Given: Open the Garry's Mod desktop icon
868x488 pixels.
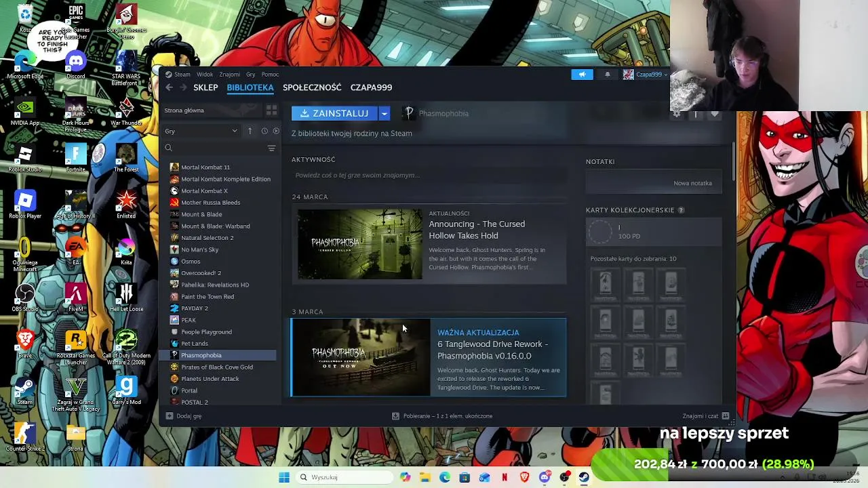Looking at the screenshot, I should pos(126,390).
